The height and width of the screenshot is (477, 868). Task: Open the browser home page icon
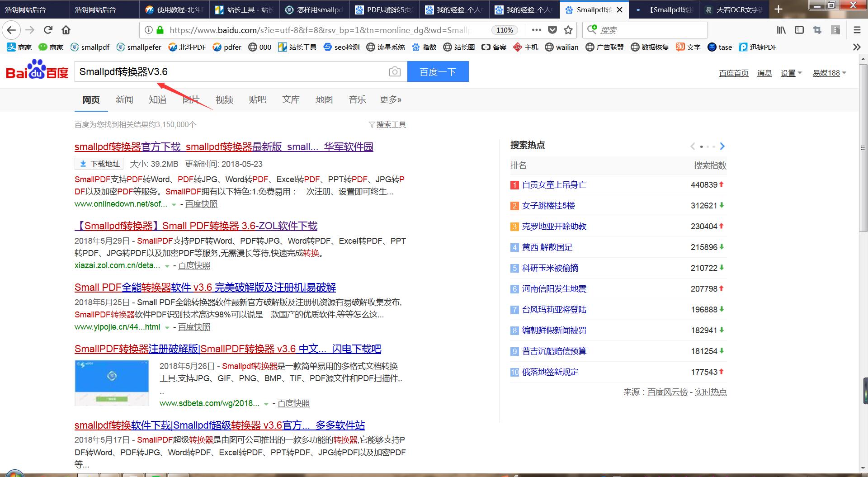point(66,30)
